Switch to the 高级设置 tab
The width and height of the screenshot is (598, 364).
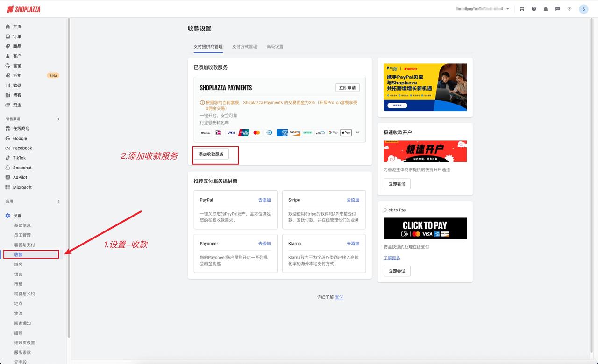[x=275, y=46]
